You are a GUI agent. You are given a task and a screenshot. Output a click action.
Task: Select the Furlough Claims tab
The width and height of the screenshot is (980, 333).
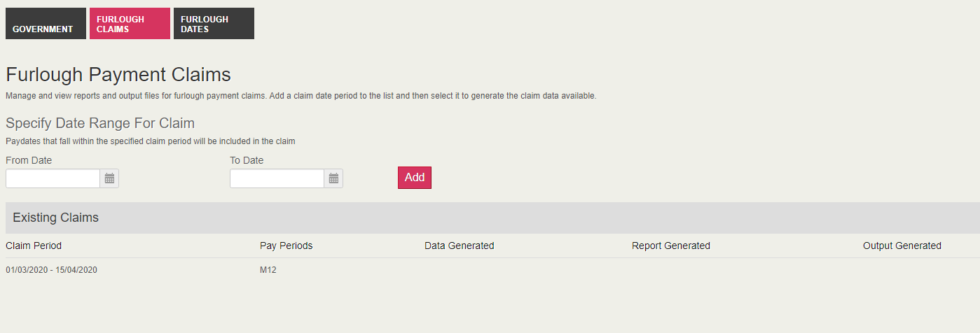[x=130, y=24]
